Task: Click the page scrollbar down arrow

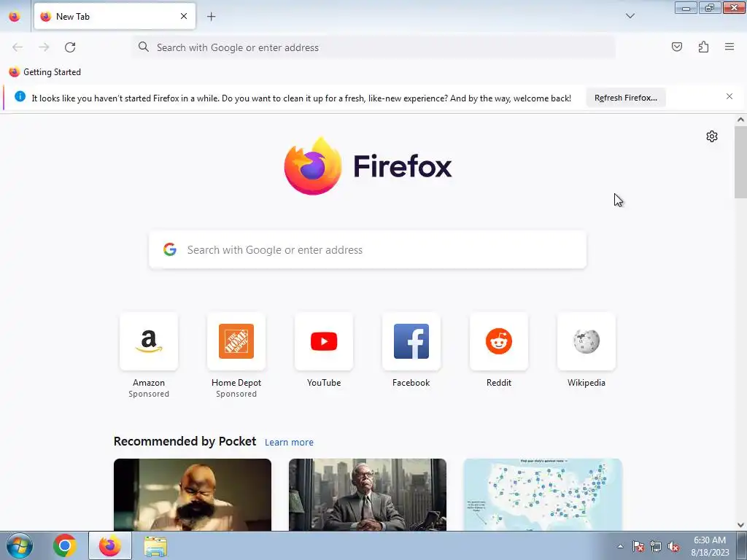Action: pyautogui.click(x=740, y=525)
